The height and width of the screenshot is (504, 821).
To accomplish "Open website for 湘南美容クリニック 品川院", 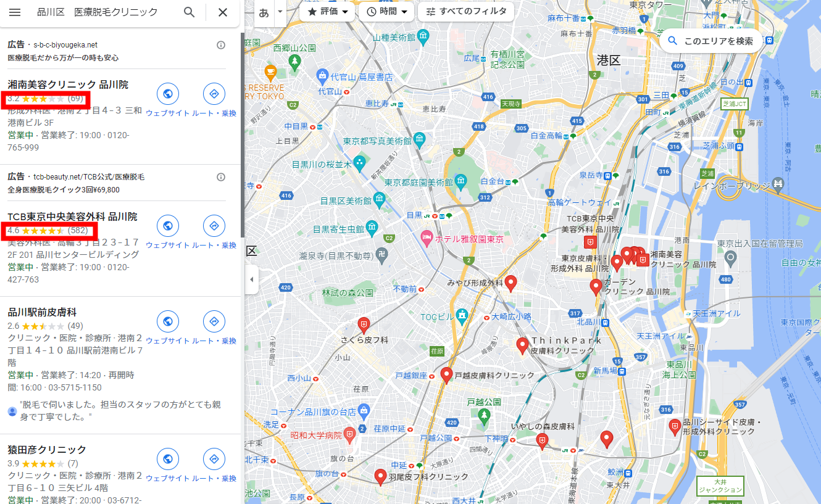I will [168, 94].
